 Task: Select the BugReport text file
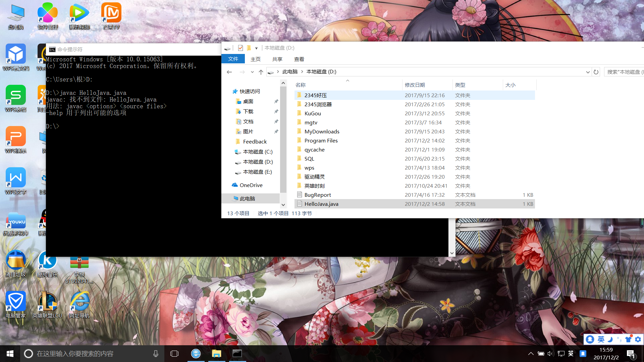pyautogui.click(x=415, y=195)
